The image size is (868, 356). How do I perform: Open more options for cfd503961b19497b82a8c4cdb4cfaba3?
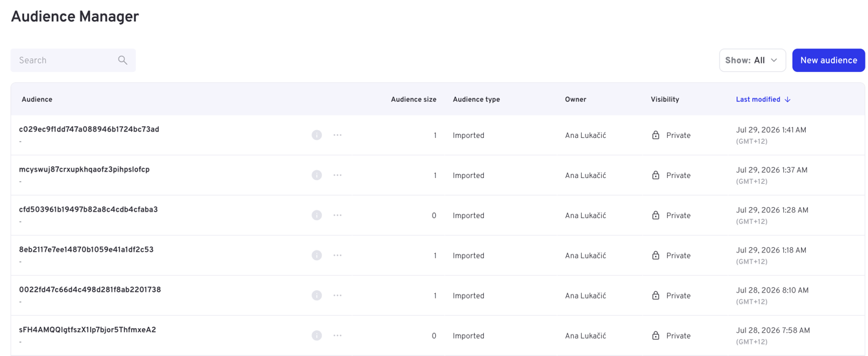[x=337, y=216]
